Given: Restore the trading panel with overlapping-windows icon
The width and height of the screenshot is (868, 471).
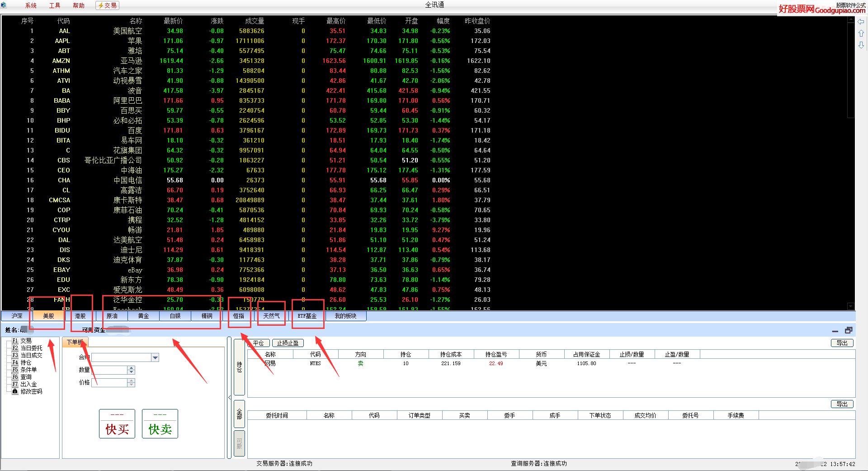Looking at the screenshot, I should coord(849,330).
